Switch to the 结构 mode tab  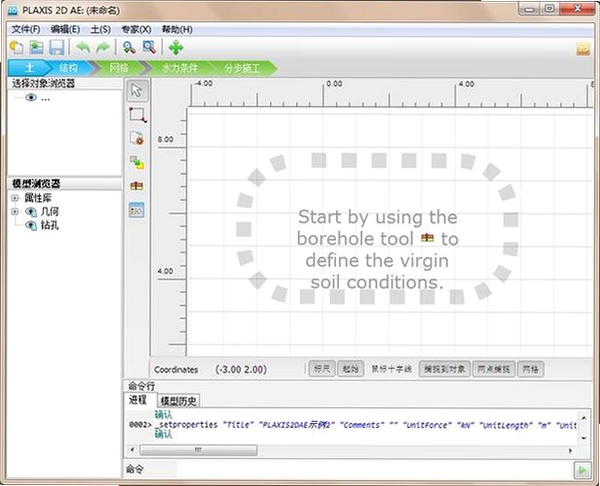click(69, 68)
